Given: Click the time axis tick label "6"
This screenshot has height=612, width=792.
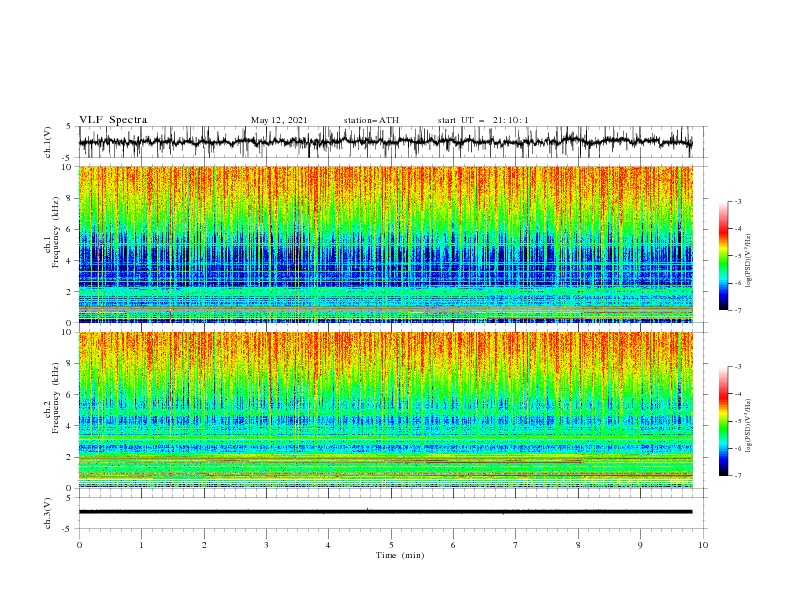Looking at the screenshot, I should 453,545.
